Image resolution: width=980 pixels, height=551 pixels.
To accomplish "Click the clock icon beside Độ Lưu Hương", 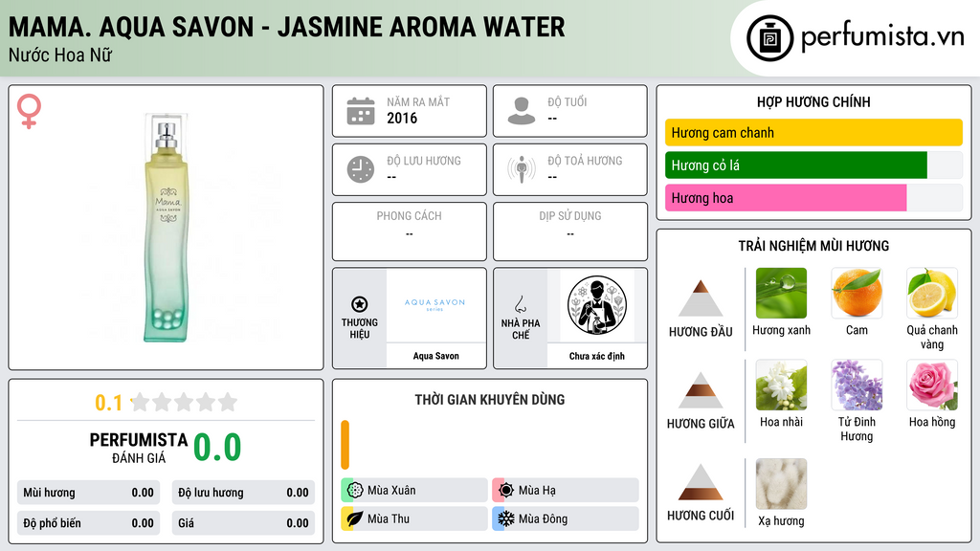I will click(361, 169).
